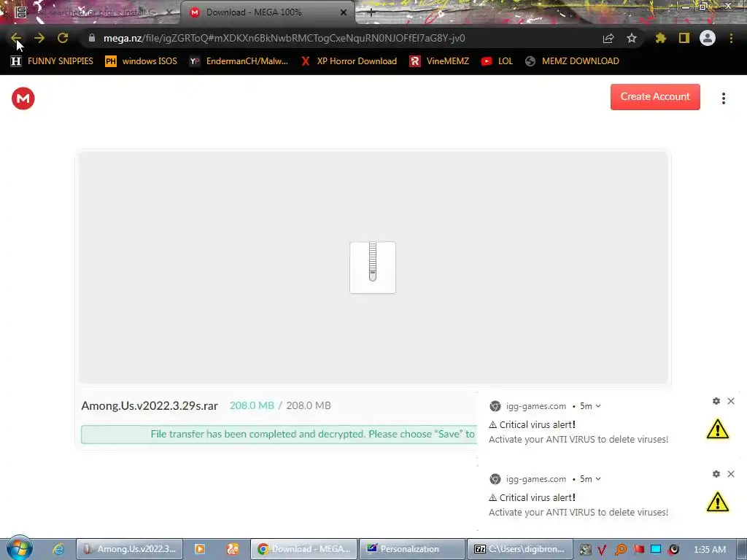
Task: Launch Internet Explorer from the taskbar
Action: (x=58, y=549)
